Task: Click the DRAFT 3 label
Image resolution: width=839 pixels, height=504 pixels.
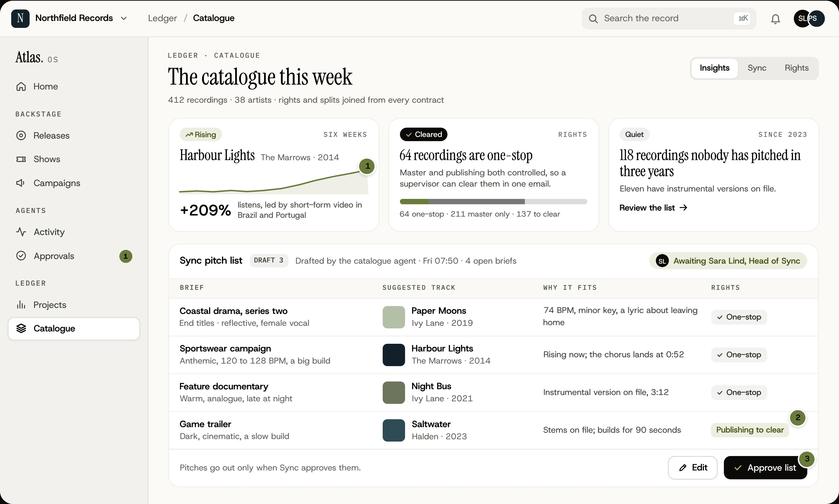Action: [269, 260]
